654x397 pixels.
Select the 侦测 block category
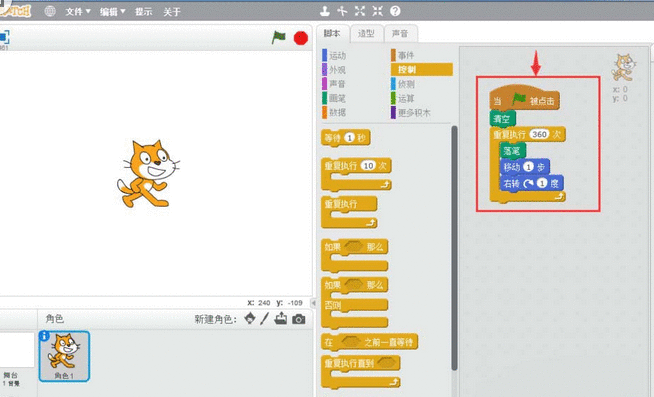[403, 84]
